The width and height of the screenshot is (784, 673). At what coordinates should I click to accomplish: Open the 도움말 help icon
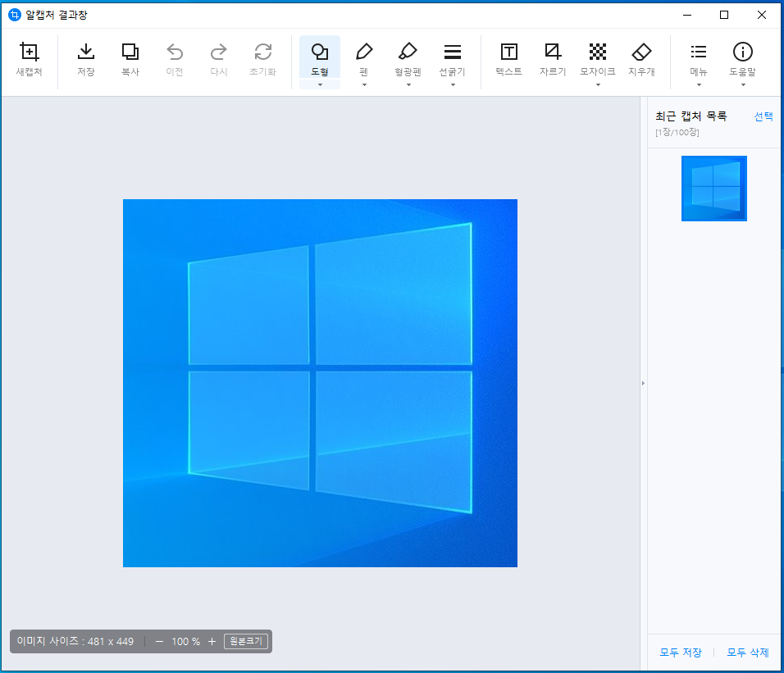(x=743, y=52)
